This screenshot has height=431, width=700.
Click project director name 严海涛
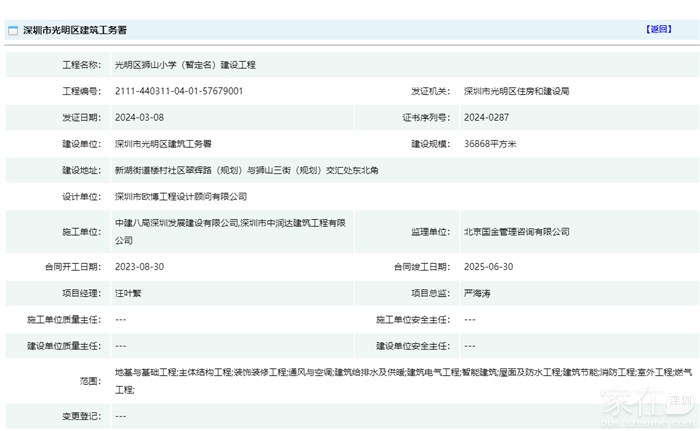(478, 293)
